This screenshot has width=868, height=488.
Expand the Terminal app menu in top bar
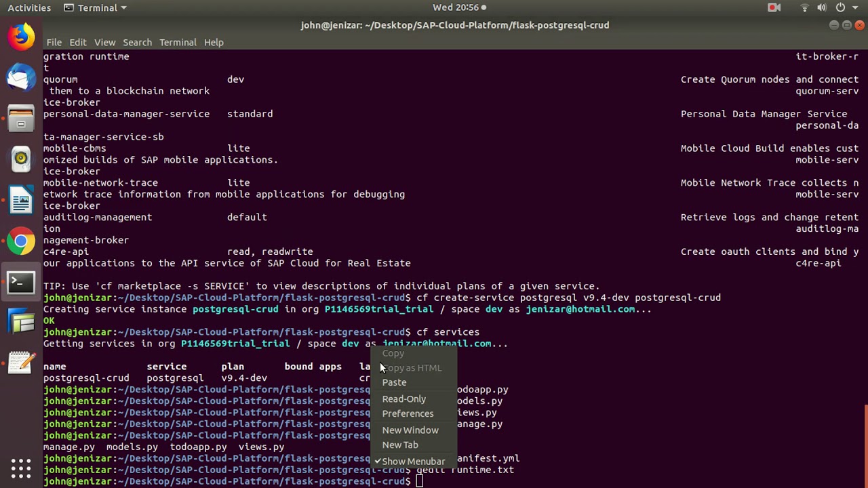(x=95, y=7)
